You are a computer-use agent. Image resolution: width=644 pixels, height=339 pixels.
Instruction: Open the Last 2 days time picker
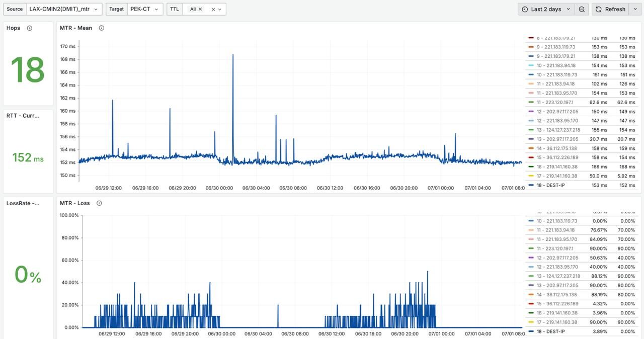(546, 9)
